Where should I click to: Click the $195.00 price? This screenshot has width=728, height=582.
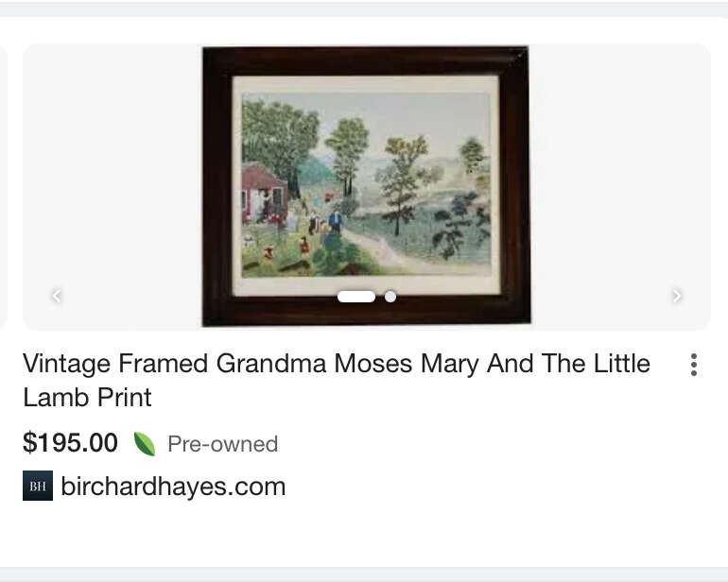[x=70, y=442]
